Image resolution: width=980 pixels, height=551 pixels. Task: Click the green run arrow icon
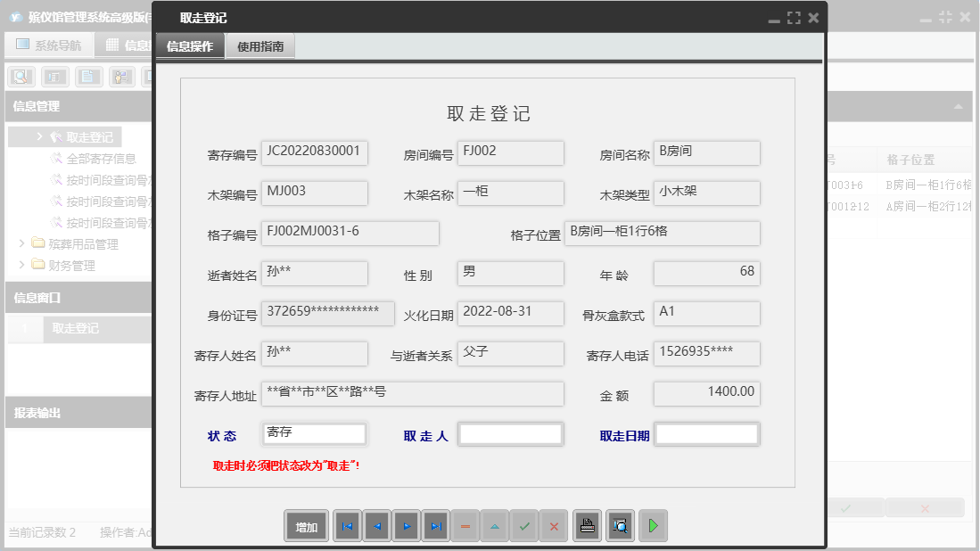pos(652,525)
